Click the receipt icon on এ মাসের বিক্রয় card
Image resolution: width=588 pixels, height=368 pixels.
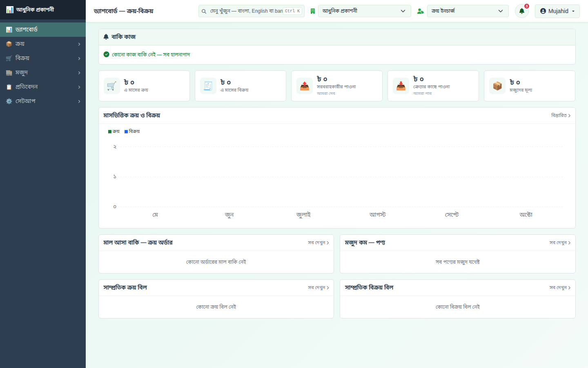pyautogui.click(x=208, y=86)
